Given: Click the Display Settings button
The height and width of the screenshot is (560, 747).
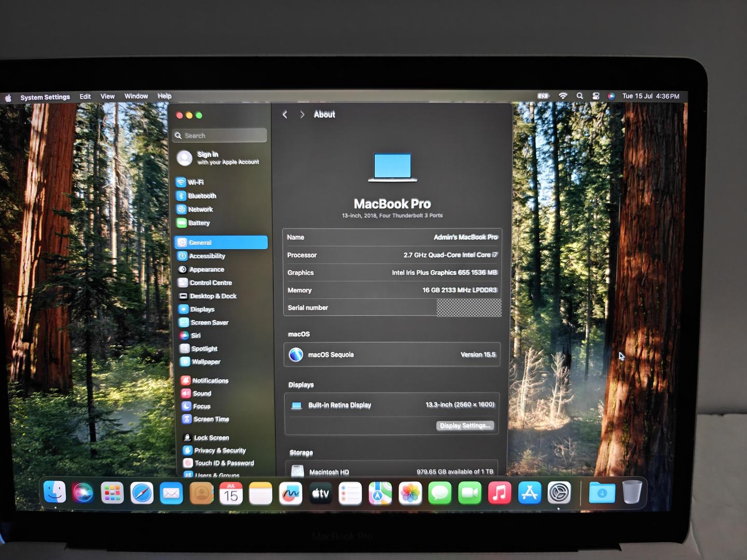Looking at the screenshot, I should [464, 426].
